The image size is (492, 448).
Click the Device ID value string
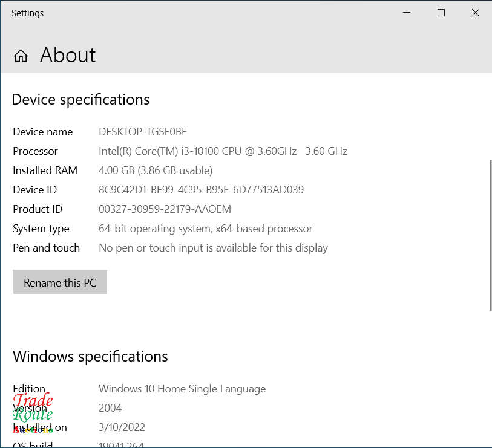(201, 190)
